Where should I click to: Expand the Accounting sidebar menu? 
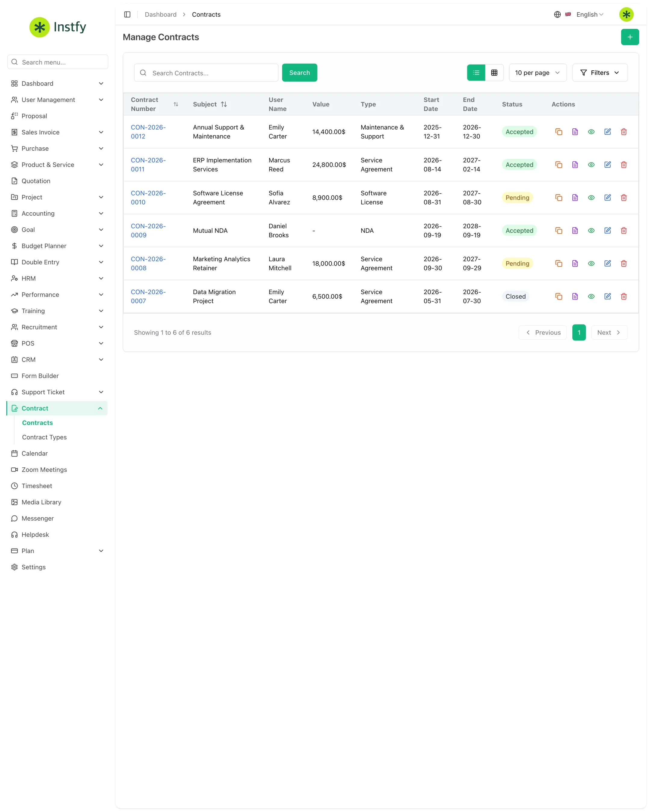[x=57, y=214]
